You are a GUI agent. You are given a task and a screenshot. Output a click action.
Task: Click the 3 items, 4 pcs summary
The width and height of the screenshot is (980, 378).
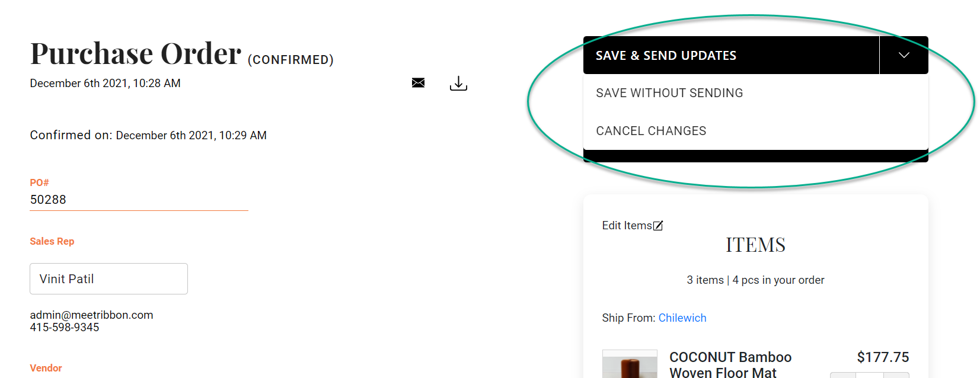point(755,280)
